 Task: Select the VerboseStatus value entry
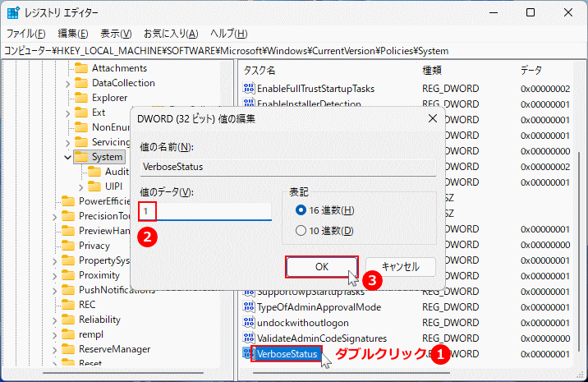(287, 354)
